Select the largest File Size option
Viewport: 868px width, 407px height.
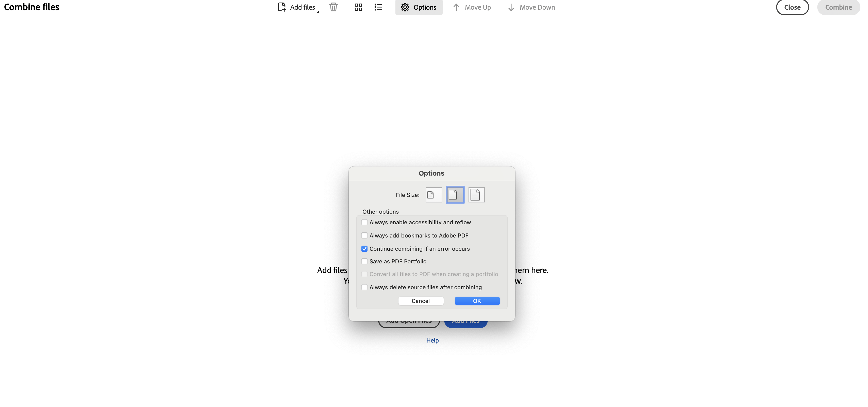pyautogui.click(x=476, y=195)
